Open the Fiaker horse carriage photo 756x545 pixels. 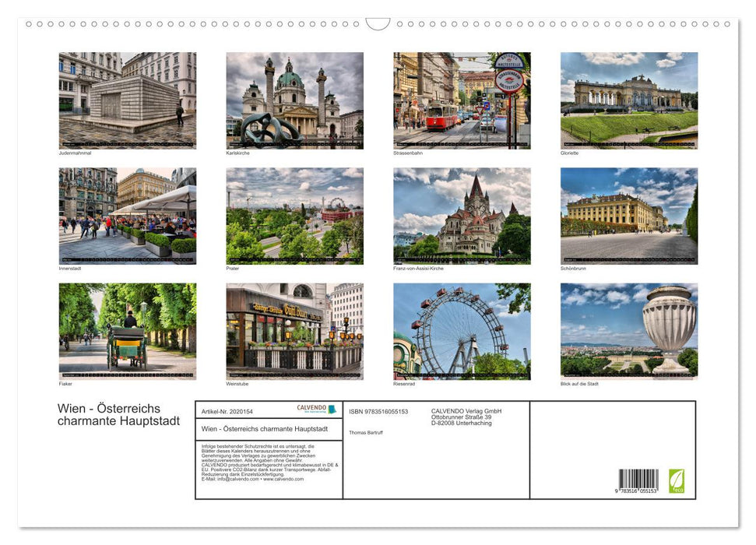coord(128,332)
